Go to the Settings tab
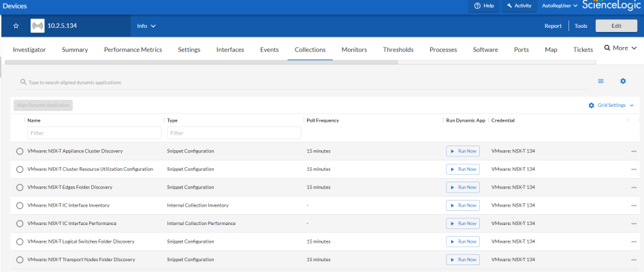The width and height of the screenshot is (644, 272). coord(189,50)
